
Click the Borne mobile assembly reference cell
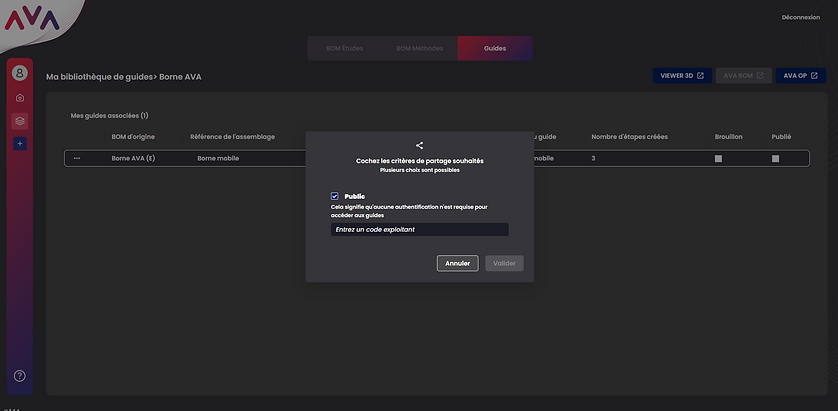click(x=218, y=158)
